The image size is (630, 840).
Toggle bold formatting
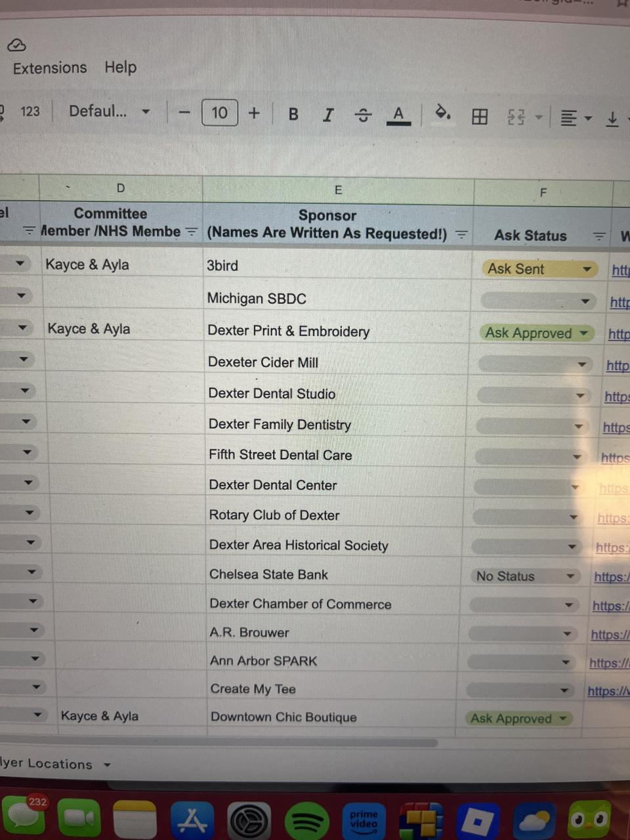click(293, 114)
